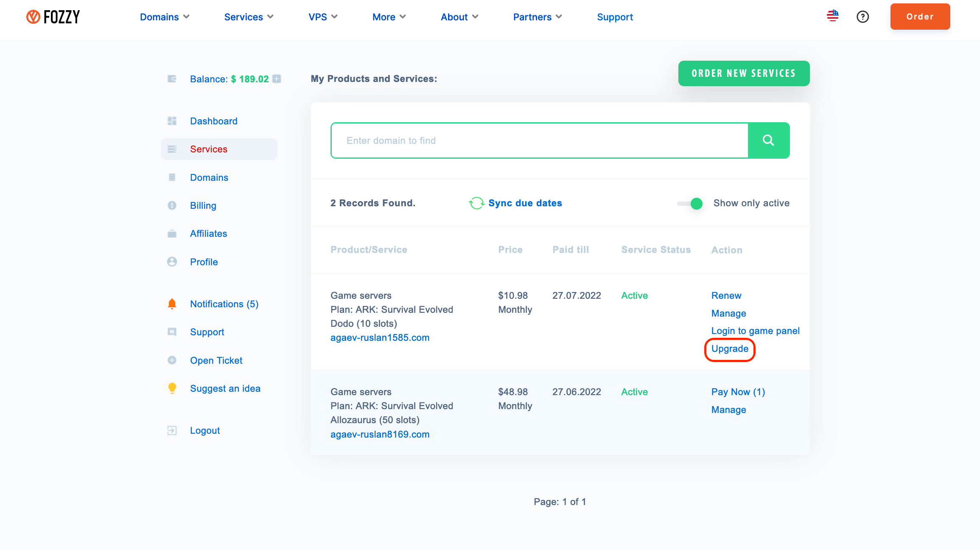The height and width of the screenshot is (550, 980).
Task: Manage the agaev-ruslan8169.com service
Action: tap(728, 410)
